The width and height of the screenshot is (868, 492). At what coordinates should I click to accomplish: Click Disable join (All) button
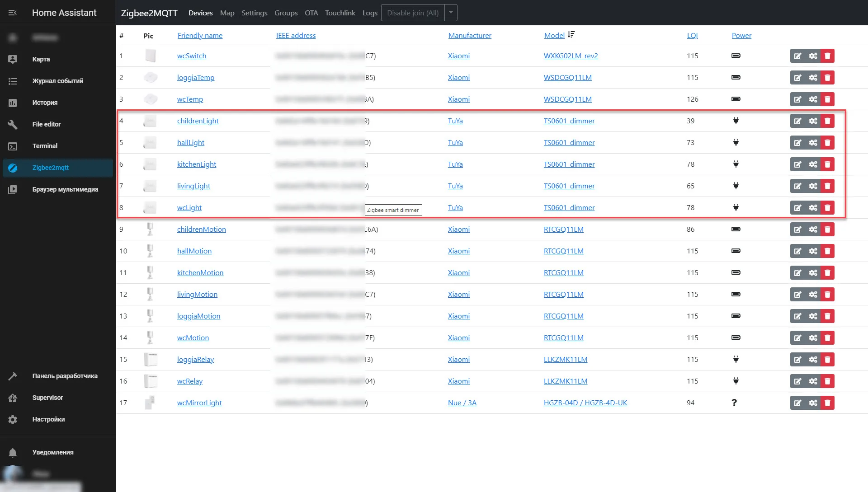click(412, 13)
